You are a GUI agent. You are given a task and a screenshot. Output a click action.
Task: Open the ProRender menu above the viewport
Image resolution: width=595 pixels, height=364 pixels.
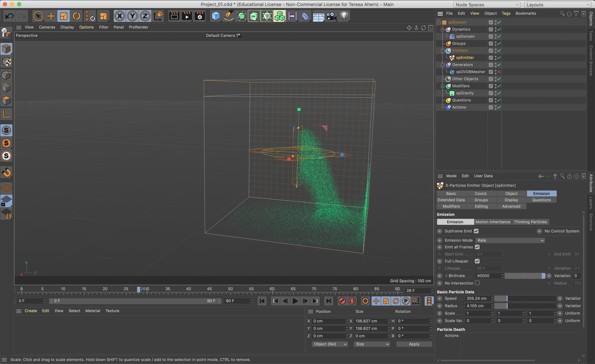pyautogui.click(x=138, y=27)
